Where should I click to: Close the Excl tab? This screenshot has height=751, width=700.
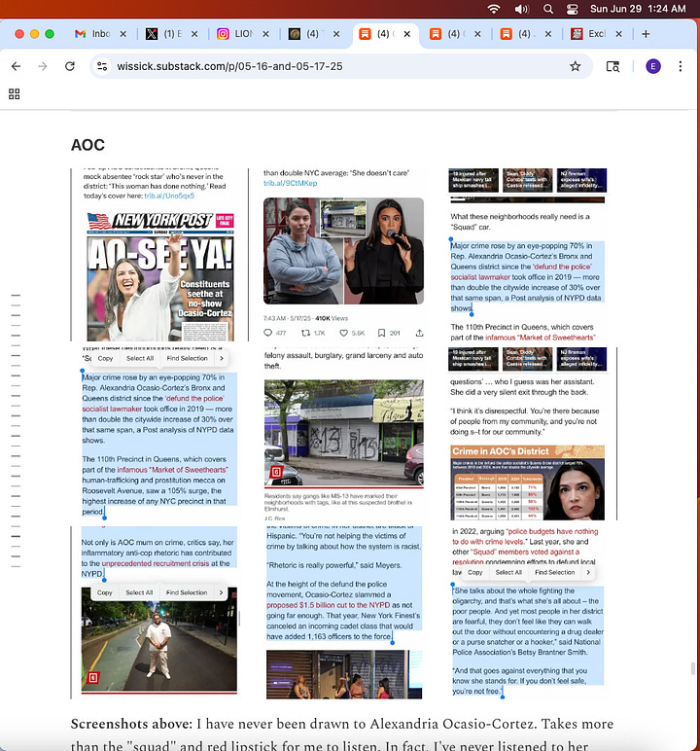pyautogui.click(x=618, y=34)
